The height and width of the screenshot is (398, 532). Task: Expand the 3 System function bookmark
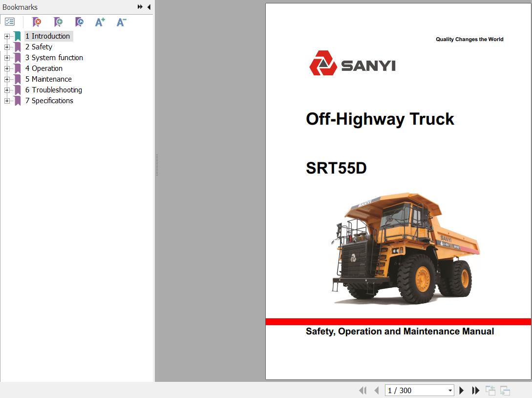[7, 58]
